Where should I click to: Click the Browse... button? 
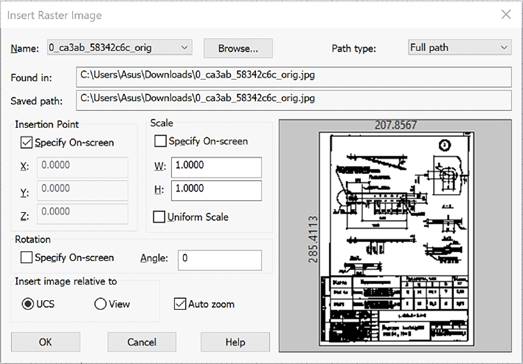[x=238, y=48]
